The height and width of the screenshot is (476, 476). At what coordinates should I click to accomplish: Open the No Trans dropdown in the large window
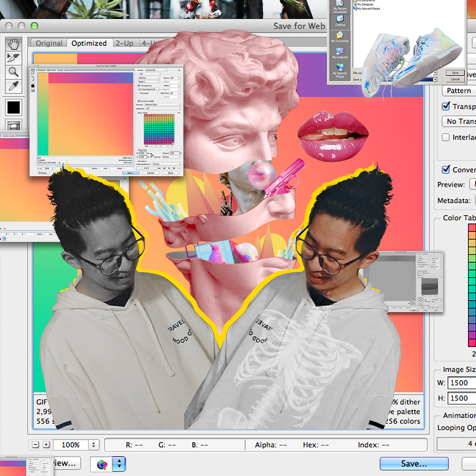[x=459, y=121]
